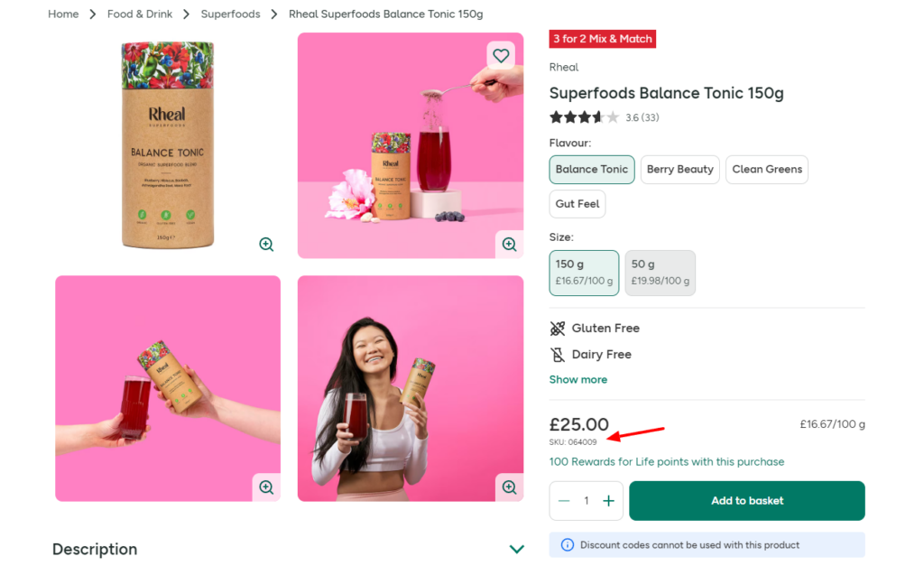Click the discount codes info icon
The width and height of the screenshot is (924, 566).
tap(568, 544)
